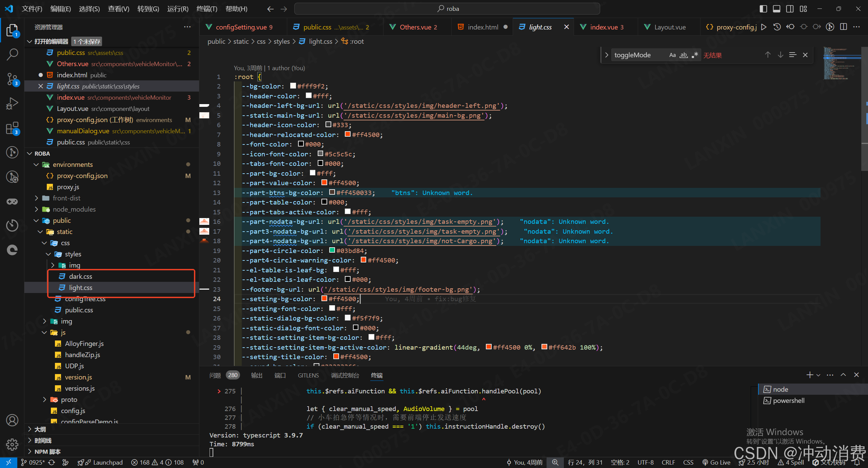868x468 pixels.
Task: Open explorer more actions ellipsis
Action: click(187, 27)
